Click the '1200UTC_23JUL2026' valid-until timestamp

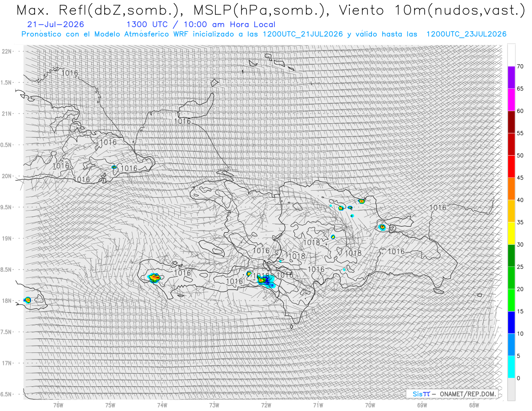466,34
